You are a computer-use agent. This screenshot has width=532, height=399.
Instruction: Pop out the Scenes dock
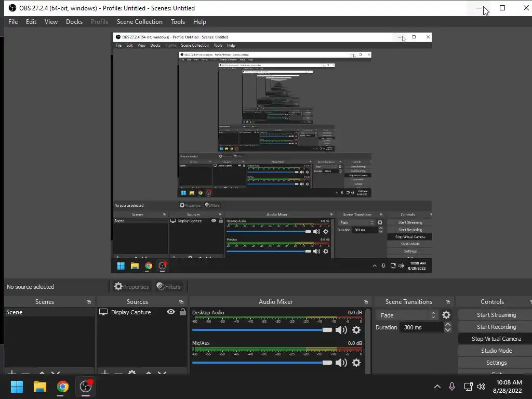[89, 302]
